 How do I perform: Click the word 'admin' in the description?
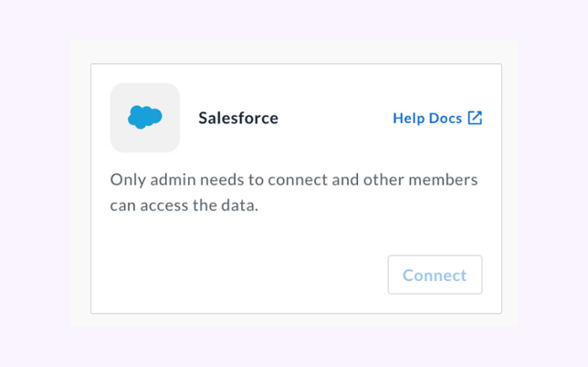coord(173,180)
